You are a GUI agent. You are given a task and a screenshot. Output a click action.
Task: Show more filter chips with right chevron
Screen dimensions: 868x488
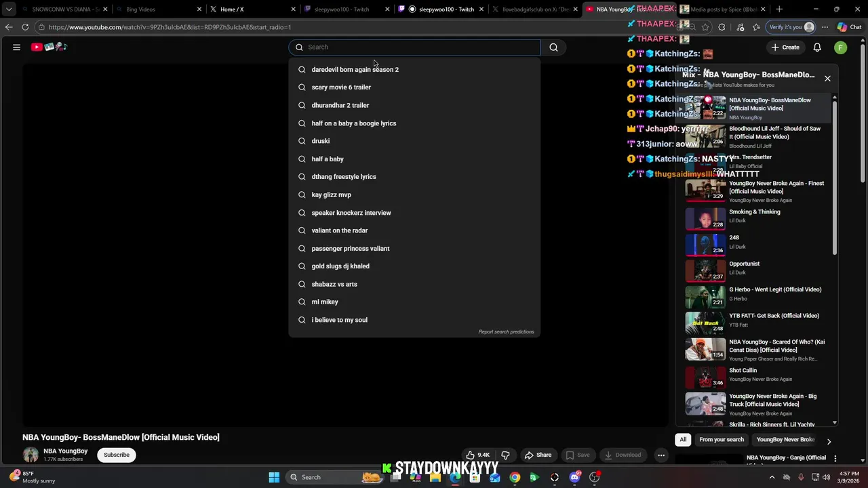tap(829, 441)
